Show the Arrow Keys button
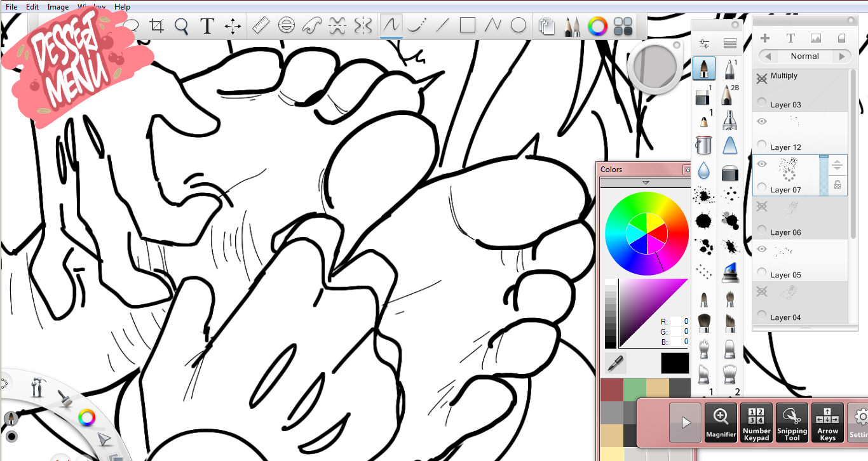The height and width of the screenshot is (461, 868). point(828,423)
